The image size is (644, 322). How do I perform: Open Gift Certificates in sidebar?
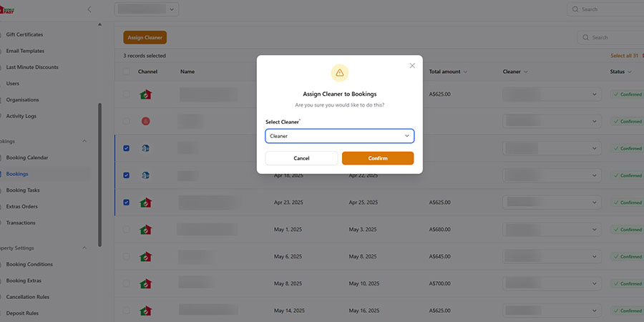click(x=24, y=34)
